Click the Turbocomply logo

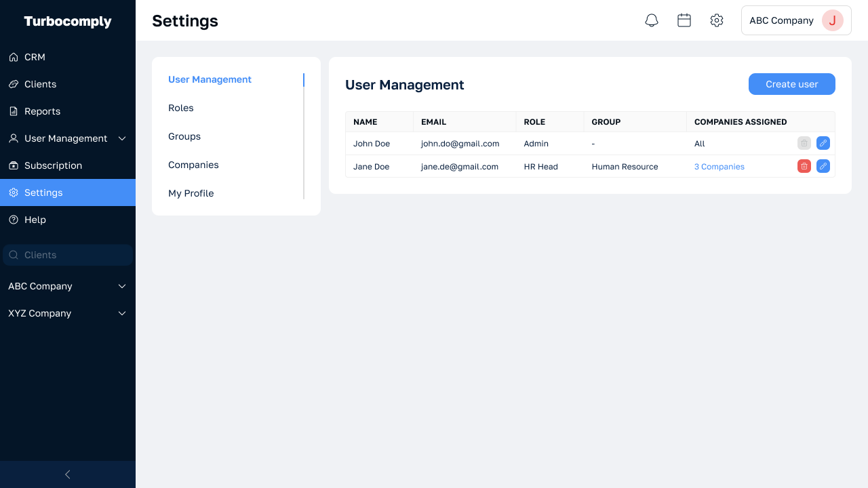click(68, 22)
